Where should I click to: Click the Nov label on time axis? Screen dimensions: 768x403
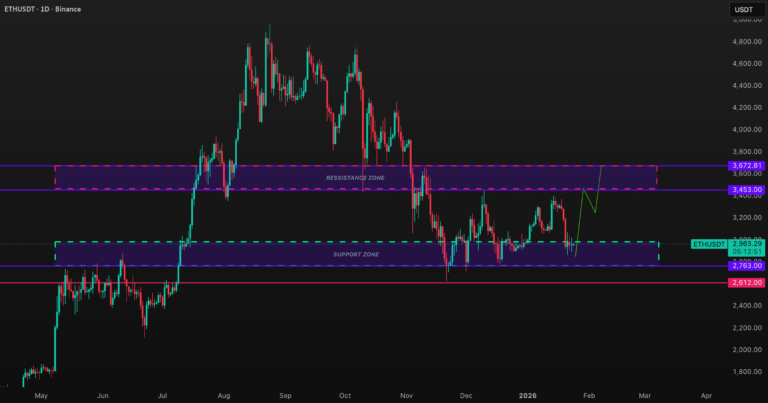[x=406, y=396]
